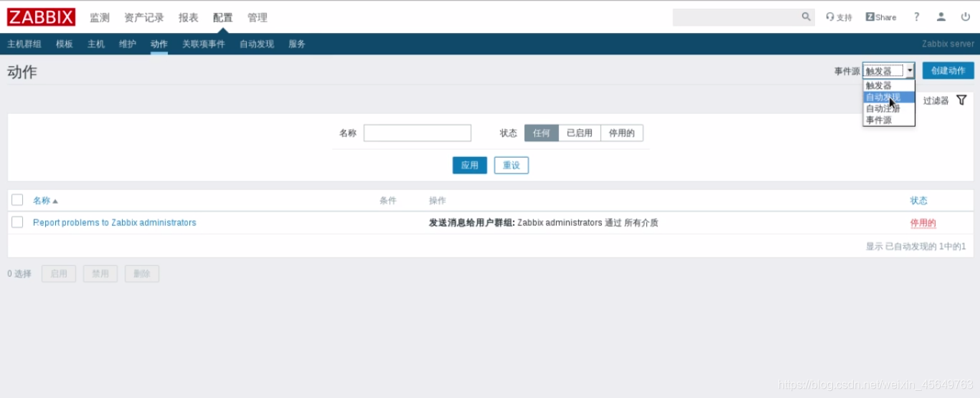This screenshot has height=398, width=980.
Task: Click the power logout icon
Action: click(965, 17)
